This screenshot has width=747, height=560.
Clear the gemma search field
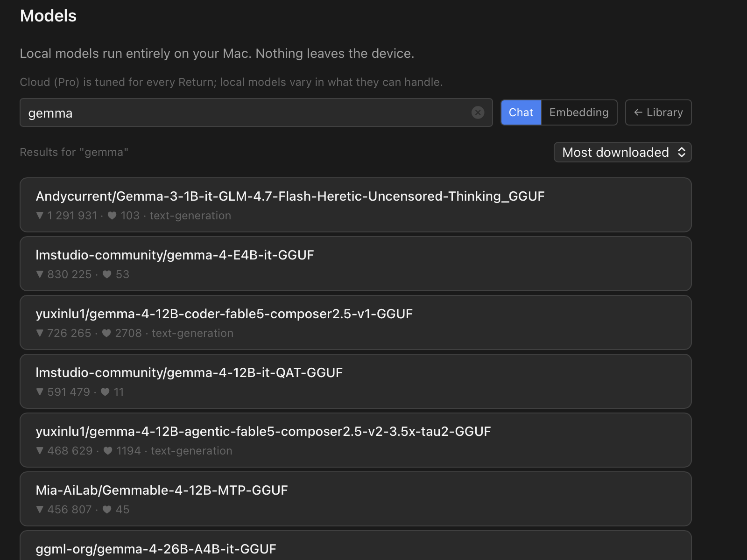(x=478, y=112)
